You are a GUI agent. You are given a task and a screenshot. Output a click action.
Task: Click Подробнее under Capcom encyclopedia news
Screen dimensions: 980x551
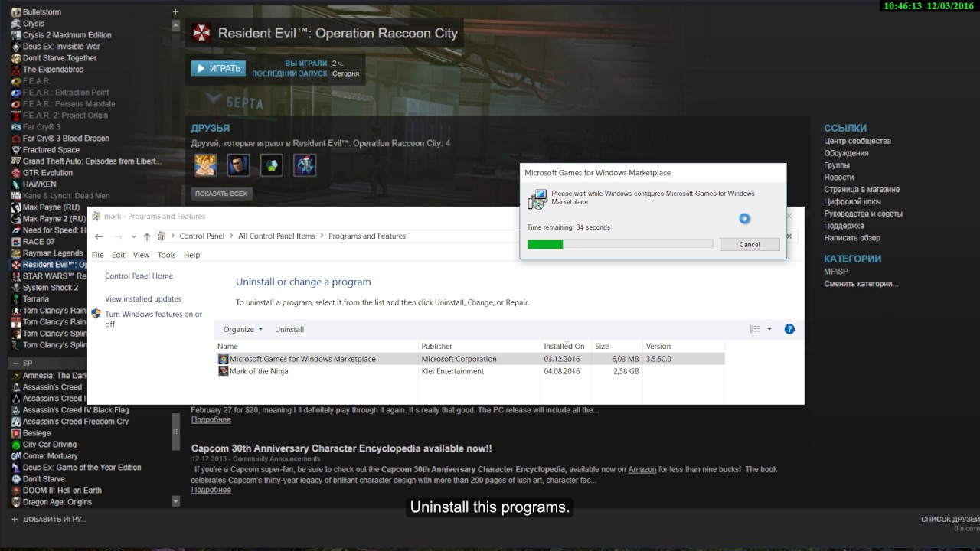coord(211,490)
